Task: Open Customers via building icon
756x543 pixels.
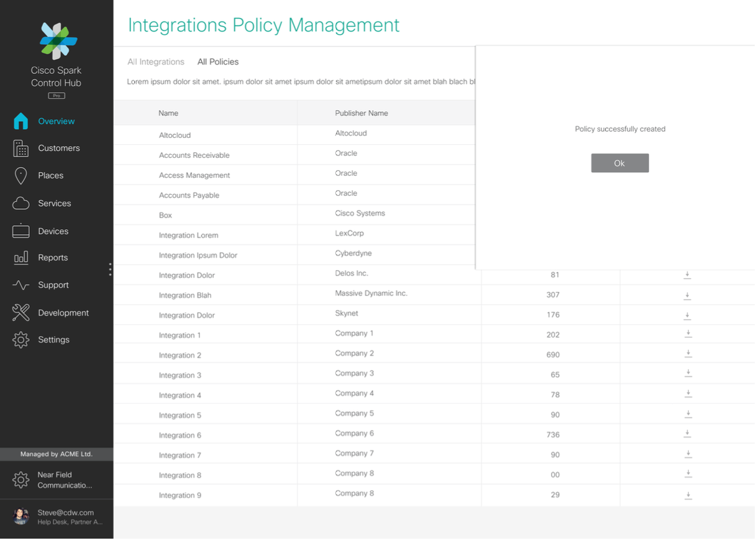Action: 21,148
